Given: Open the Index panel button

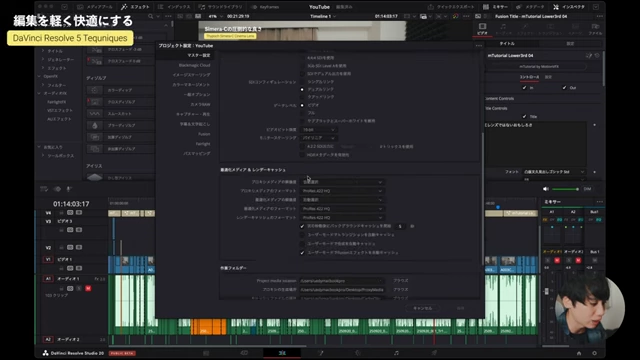Looking at the screenshot, I should (174, 7).
